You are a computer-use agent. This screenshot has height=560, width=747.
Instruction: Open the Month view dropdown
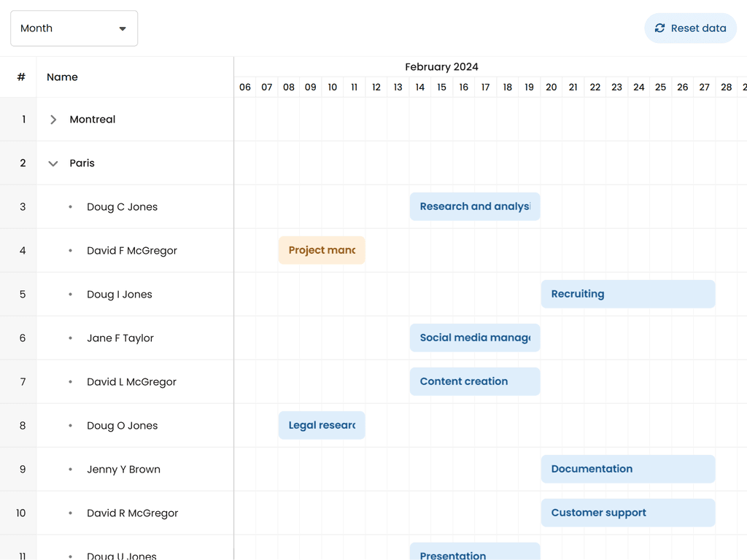pos(74,28)
